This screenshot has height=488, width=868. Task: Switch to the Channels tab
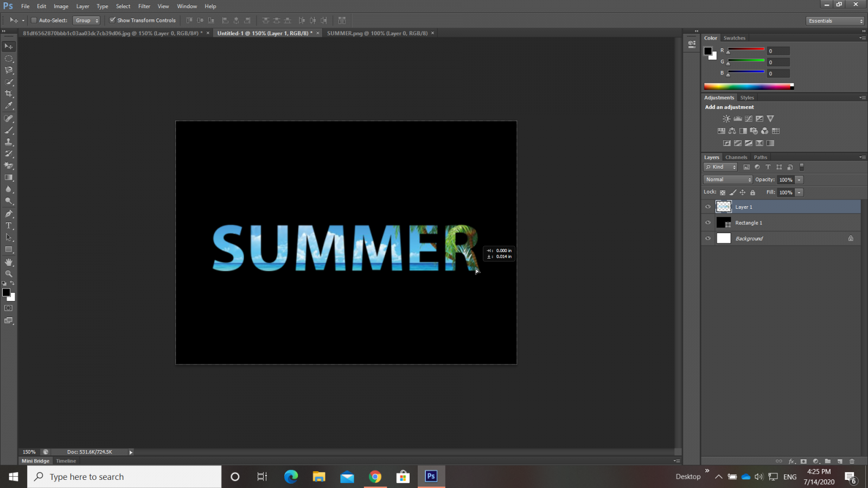pos(736,157)
